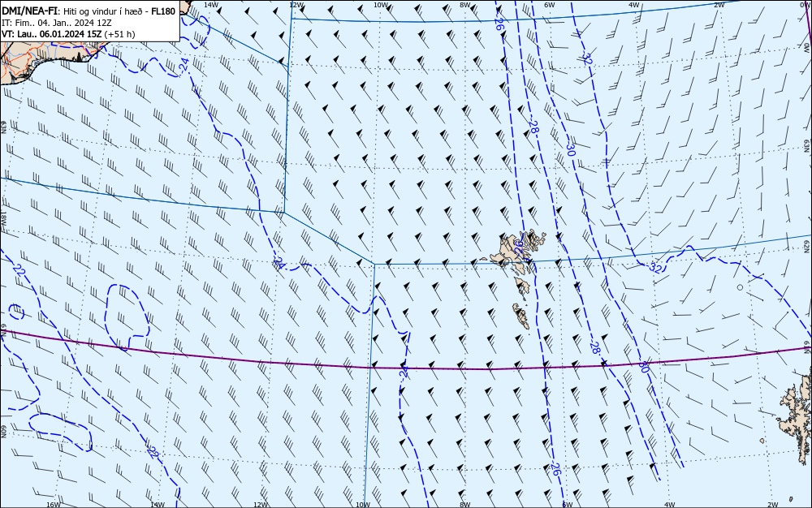Click the '26' isotherm label near top edge
This screenshot has height=508, width=812.
coord(499,24)
